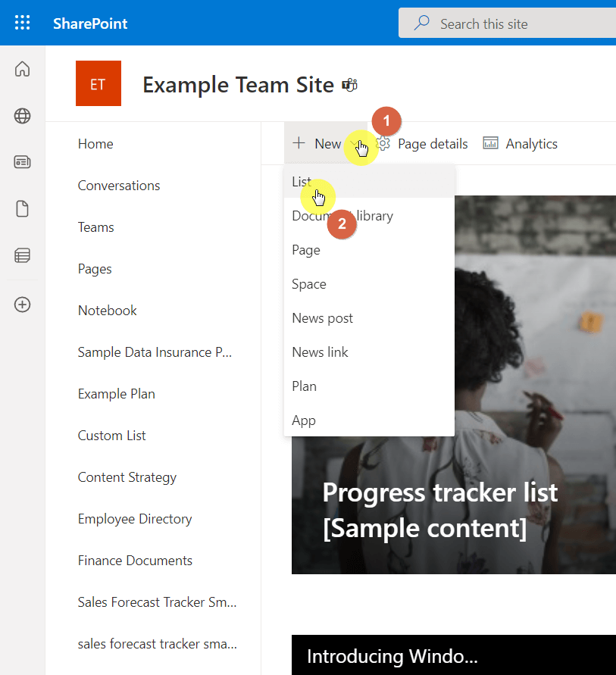Click the Teams icon beside site title
The width and height of the screenshot is (616, 675).
tap(349, 86)
